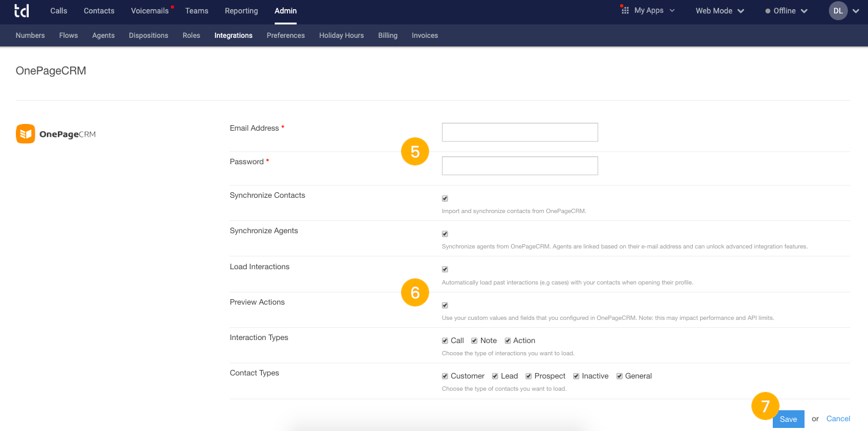The width and height of the screenshot is (868, 431).
Task: Click the OnePageCRM page heading
Action: [x=51, y=71]
